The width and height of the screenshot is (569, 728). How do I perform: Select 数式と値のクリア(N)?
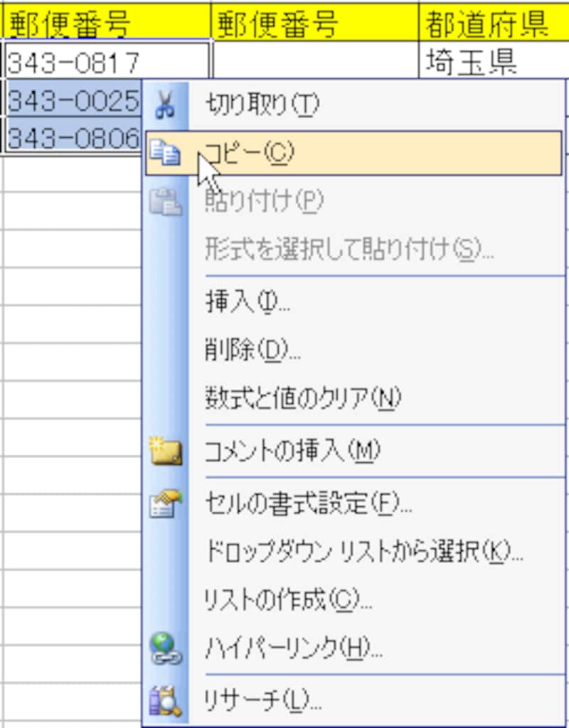[x=302, y=397]
